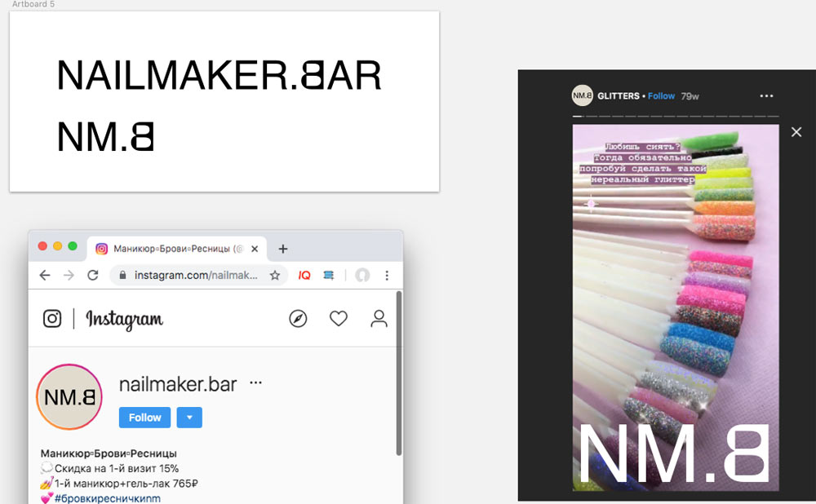Open the Instagram profile person icon
Screen dimensions: 816x504
tap(379, 319)
